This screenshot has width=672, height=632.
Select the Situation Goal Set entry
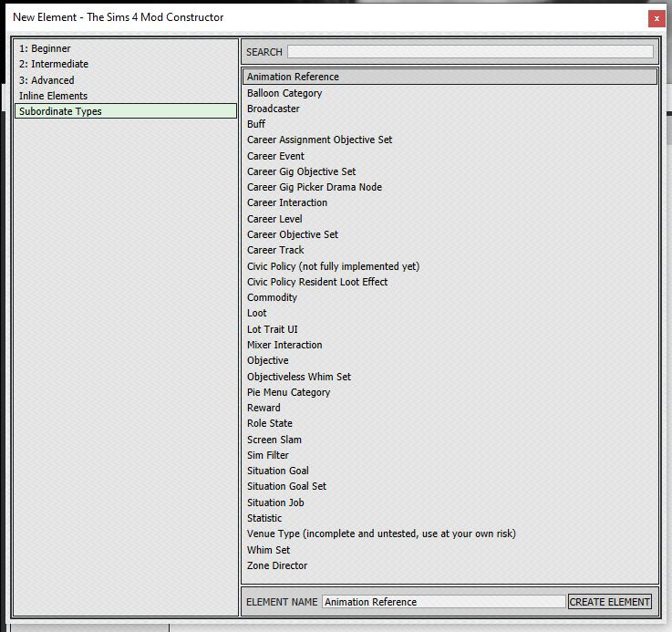286,486
